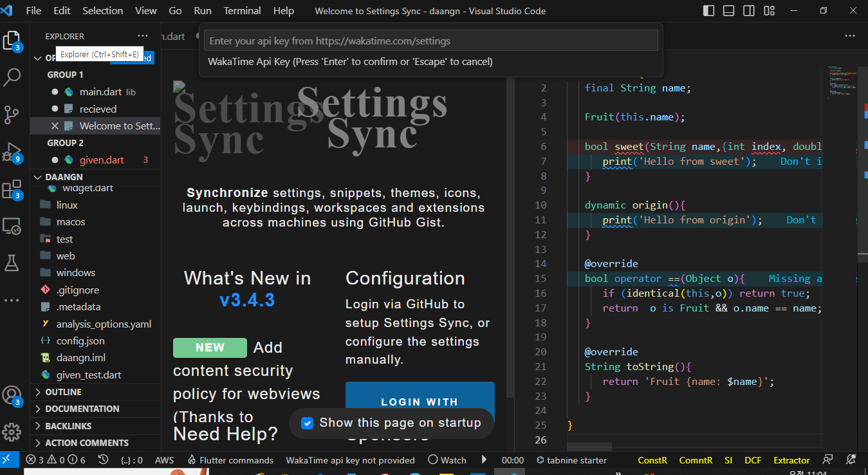Viewport: 868px width, 475px height.
Task: Click the remote window indicator in status bar
Action: click(8, 460)
